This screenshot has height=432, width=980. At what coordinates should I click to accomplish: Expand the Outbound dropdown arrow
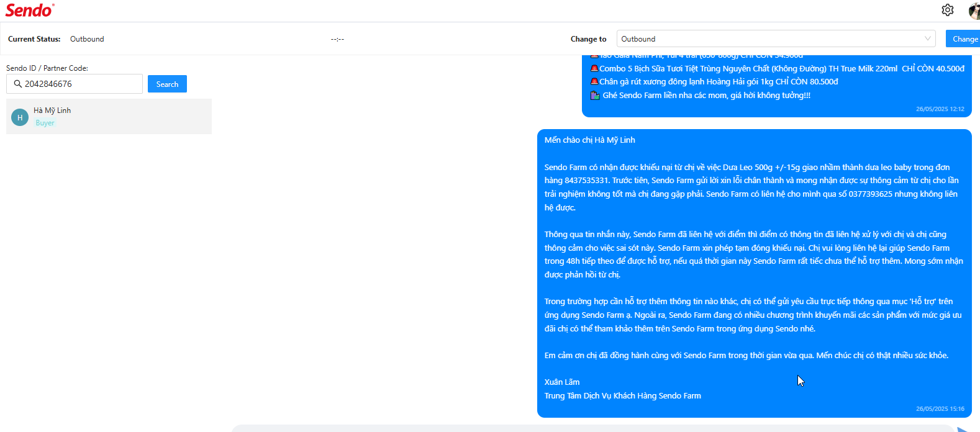[x=928, y=38]
